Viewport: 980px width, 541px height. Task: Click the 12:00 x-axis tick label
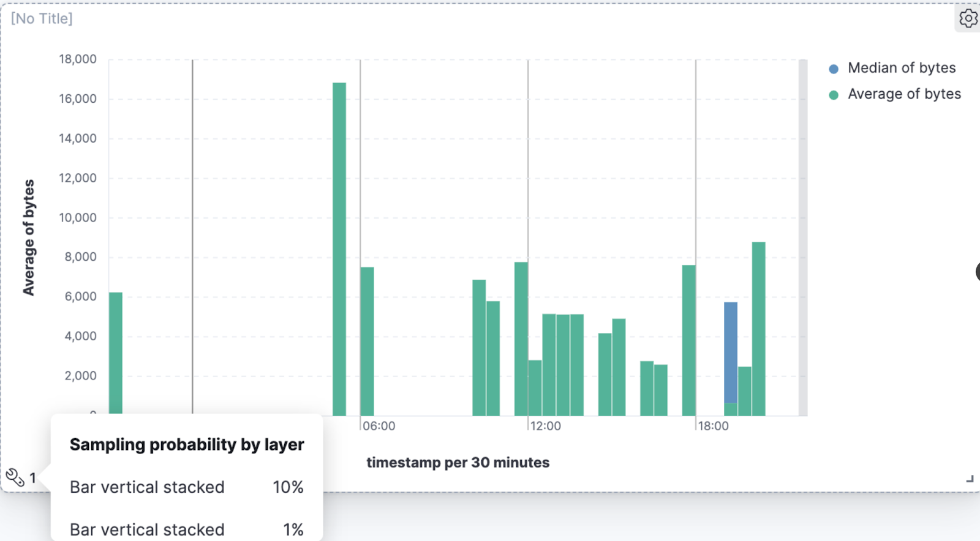pos(545,426)
